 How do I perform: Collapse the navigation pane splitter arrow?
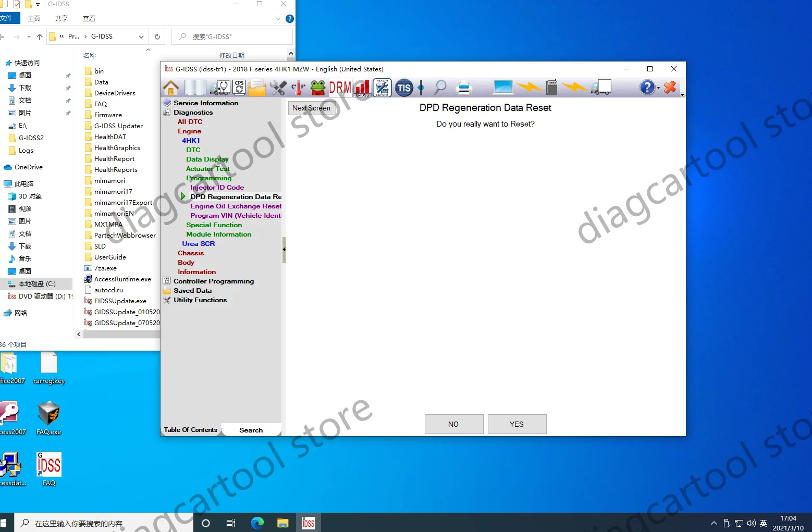pyautogui.click(x=284, y=250)
